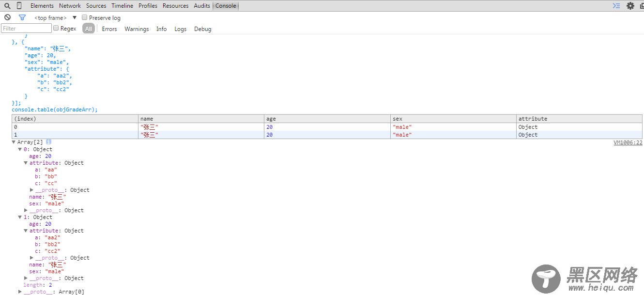Expand __proto__ below c: "cc2"
The height and width of the screenshot is (296, 644).
pyautogui.click(x=31, y=258)
